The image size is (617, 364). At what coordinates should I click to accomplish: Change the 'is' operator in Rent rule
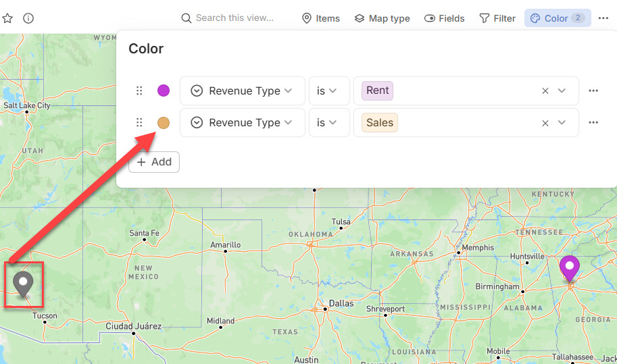(x=329, y=90)
